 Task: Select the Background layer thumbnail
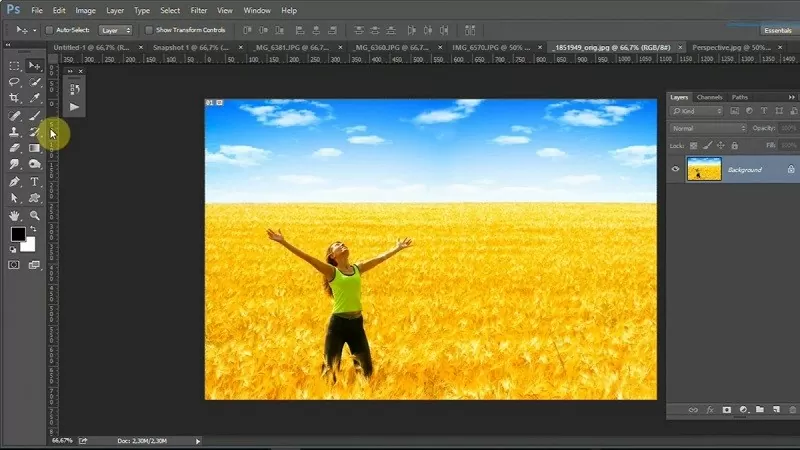(x=704, y=169)
